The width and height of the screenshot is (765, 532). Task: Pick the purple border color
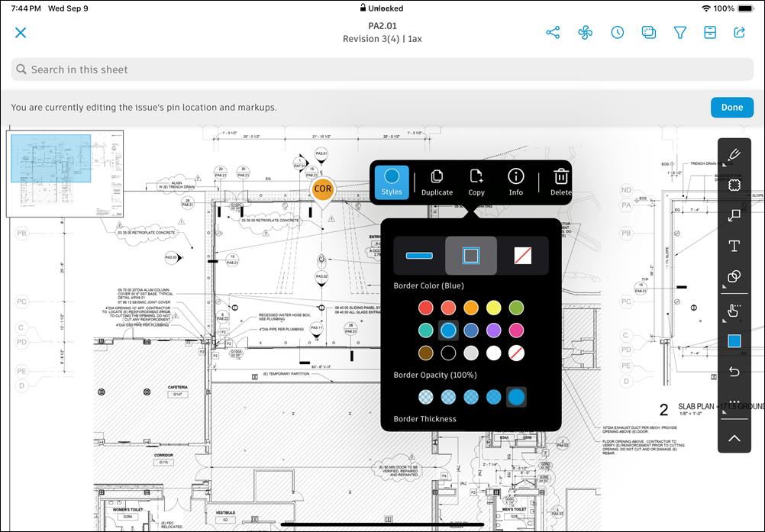[494, 330]
